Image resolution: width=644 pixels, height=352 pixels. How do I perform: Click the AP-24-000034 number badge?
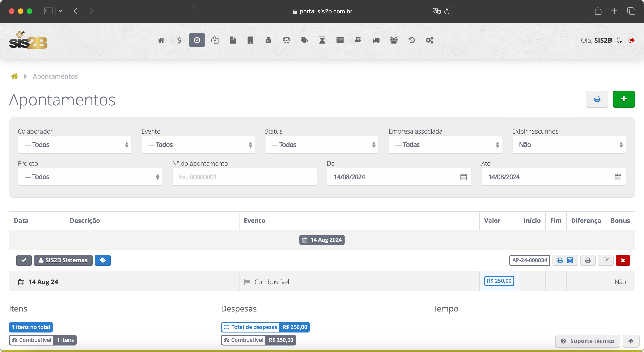point(530,260)
